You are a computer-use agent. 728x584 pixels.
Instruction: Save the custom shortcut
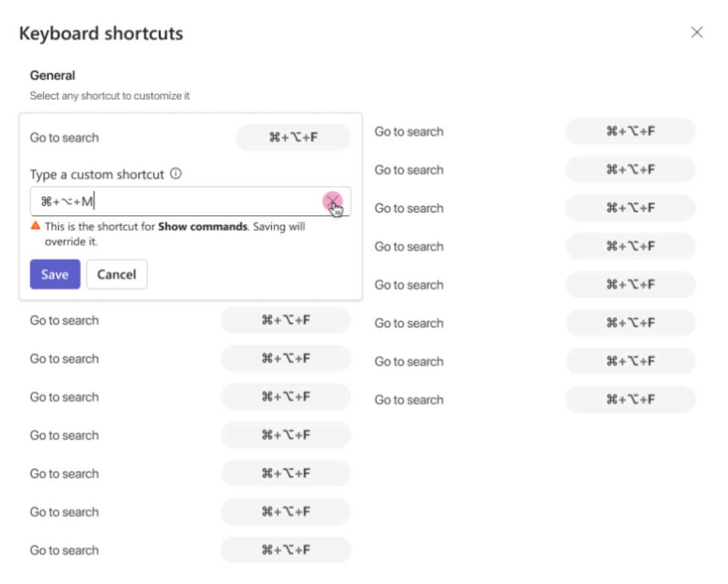pyautogui.click(x=55, y=274)
